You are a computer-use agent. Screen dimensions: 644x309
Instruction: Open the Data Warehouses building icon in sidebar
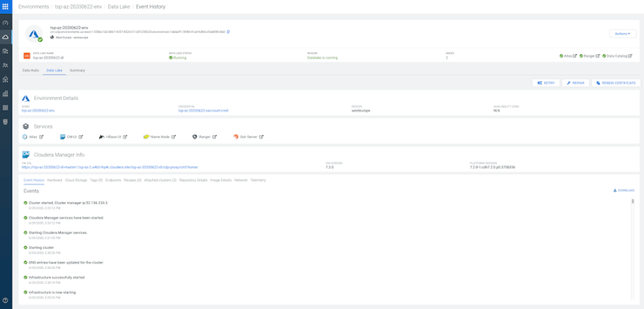click(5, 94)
